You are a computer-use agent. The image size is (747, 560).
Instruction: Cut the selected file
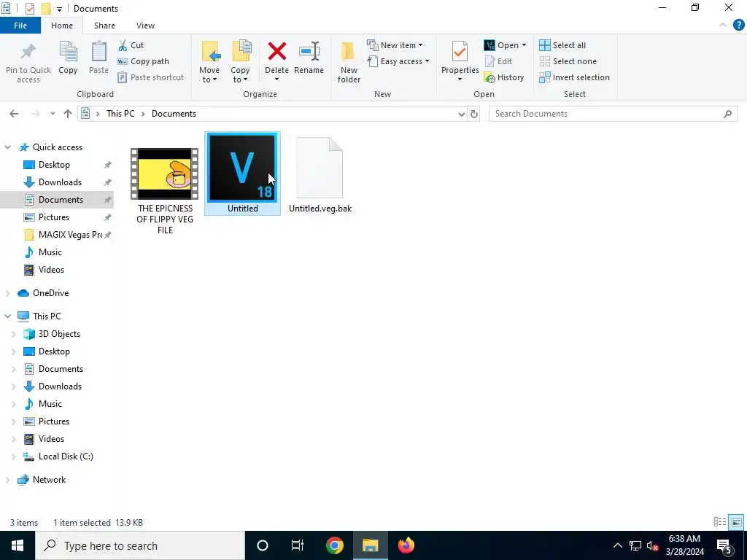(131, 45)
